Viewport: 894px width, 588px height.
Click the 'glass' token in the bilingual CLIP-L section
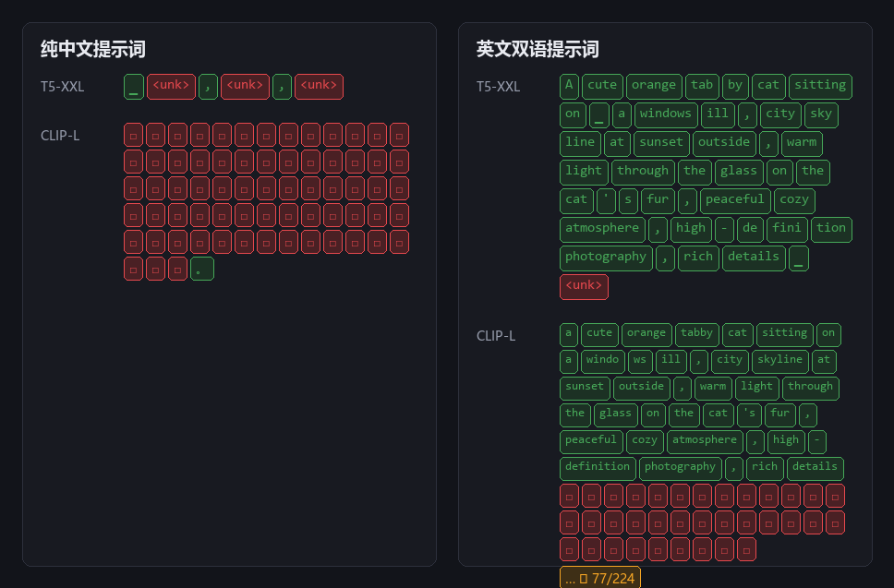(616, 414)
